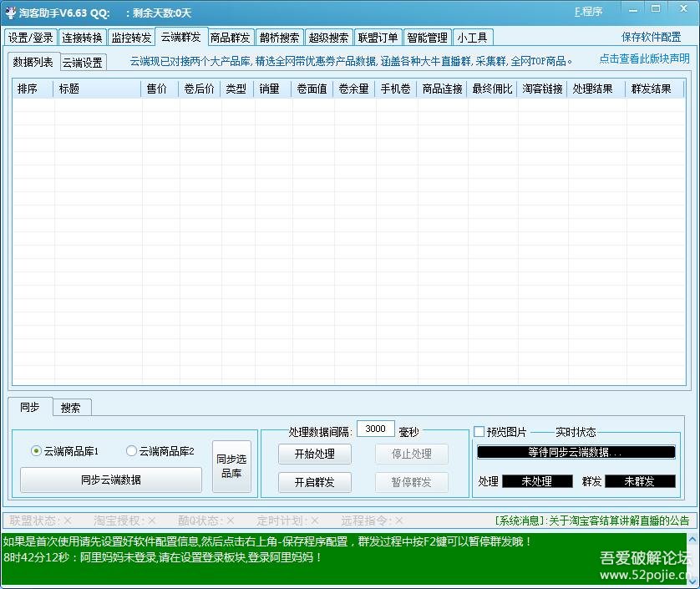Click the 手机卷 column header
Image resolution: width=700 pixels, height=589 pixels.
[x=397, y=89]
